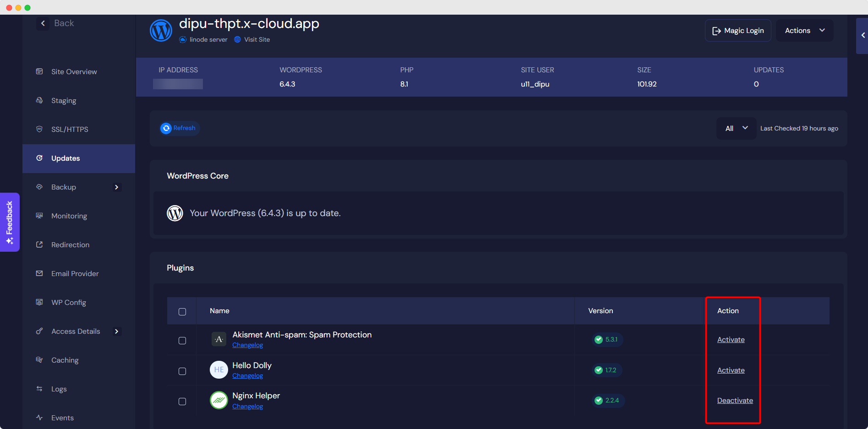Click the Akismet plugin icon
The image size is (868, 429).
pos(218,339)
